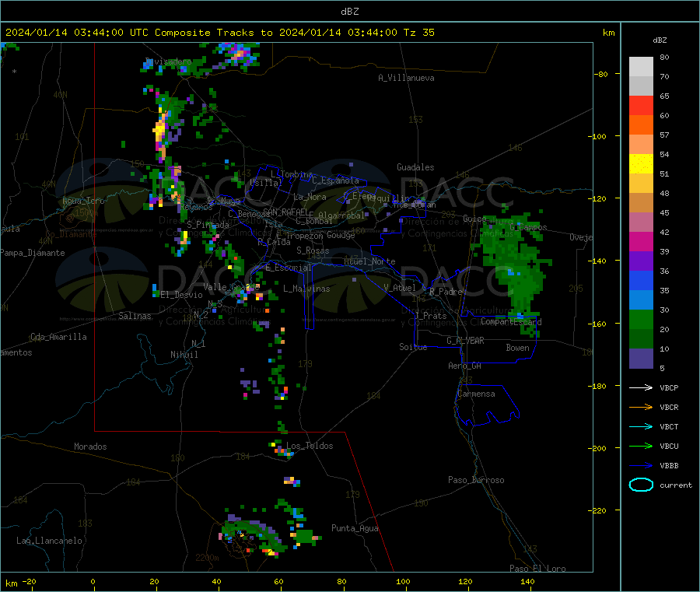Click the 140 km horizontal axis tick

(x=527, y=581)
